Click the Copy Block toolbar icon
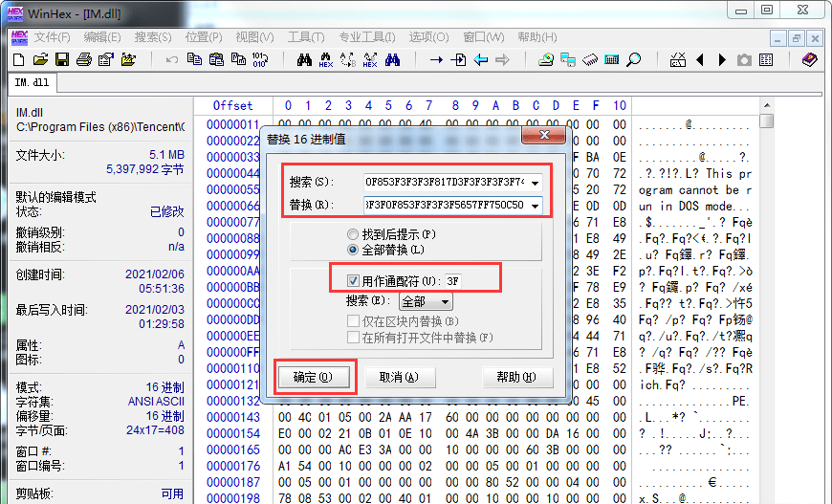832x504 pixels. point(194,59)
